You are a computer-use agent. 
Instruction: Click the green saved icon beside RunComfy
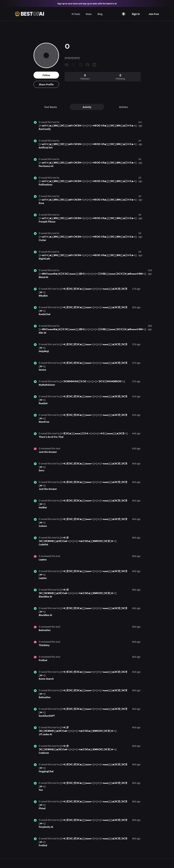[35, 122]
